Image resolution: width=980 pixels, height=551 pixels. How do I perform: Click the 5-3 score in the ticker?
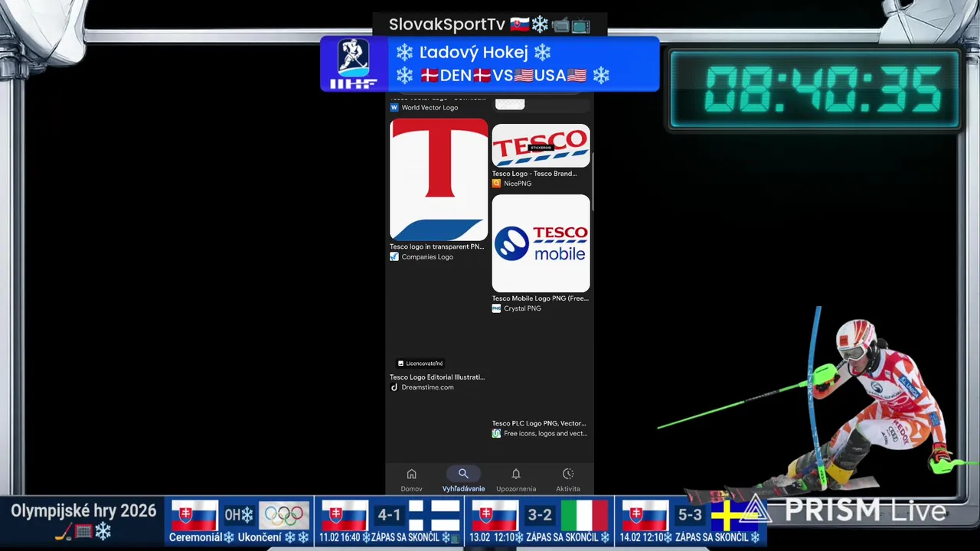[x=690, y=515]
